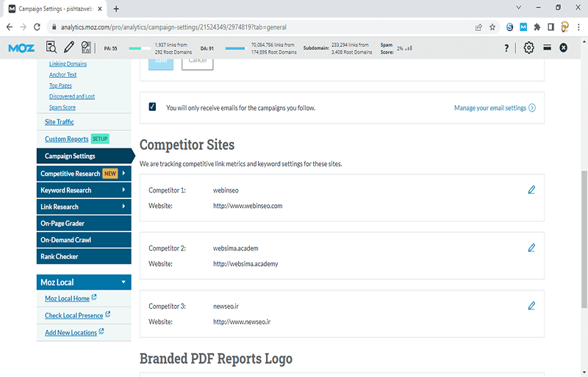The height and width of the screenshot is (377, 588).
Task: Bookmark this page with star icon
Action: coord(492,27)
